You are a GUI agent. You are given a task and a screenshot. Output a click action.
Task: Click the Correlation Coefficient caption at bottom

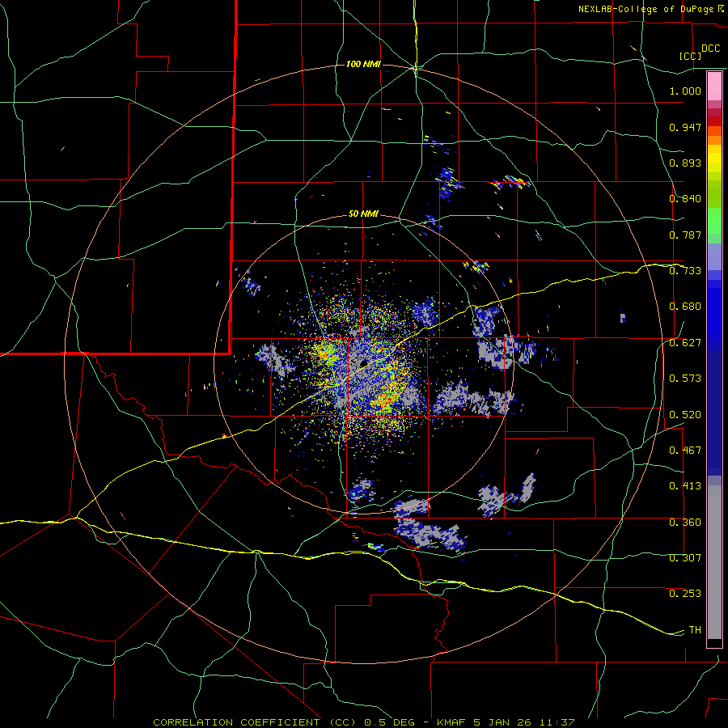pos(365,722)
